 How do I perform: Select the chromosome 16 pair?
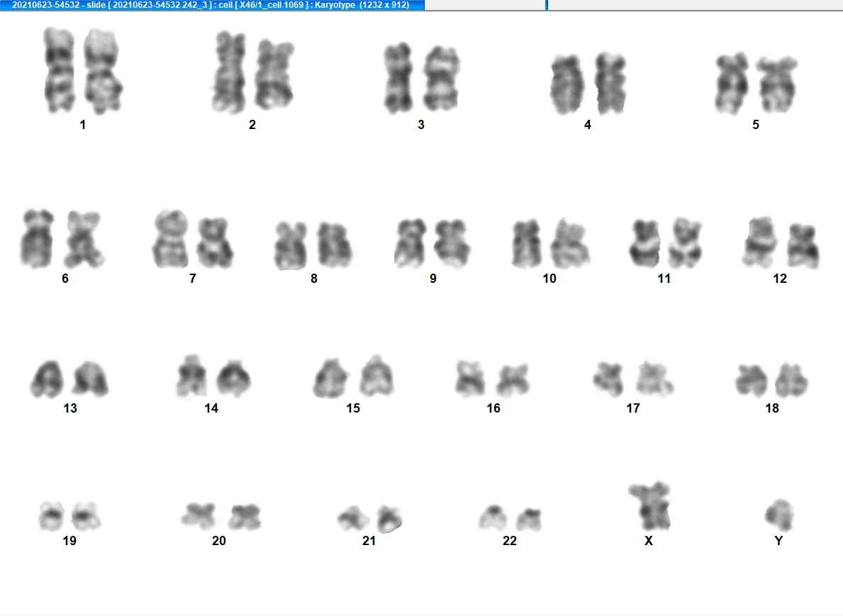(x=493, y=379)
